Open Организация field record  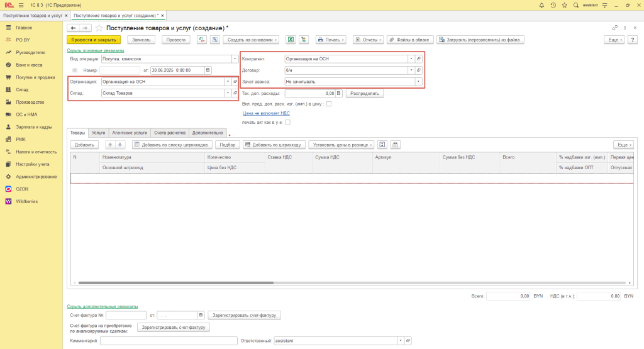(x=235, y=82)
